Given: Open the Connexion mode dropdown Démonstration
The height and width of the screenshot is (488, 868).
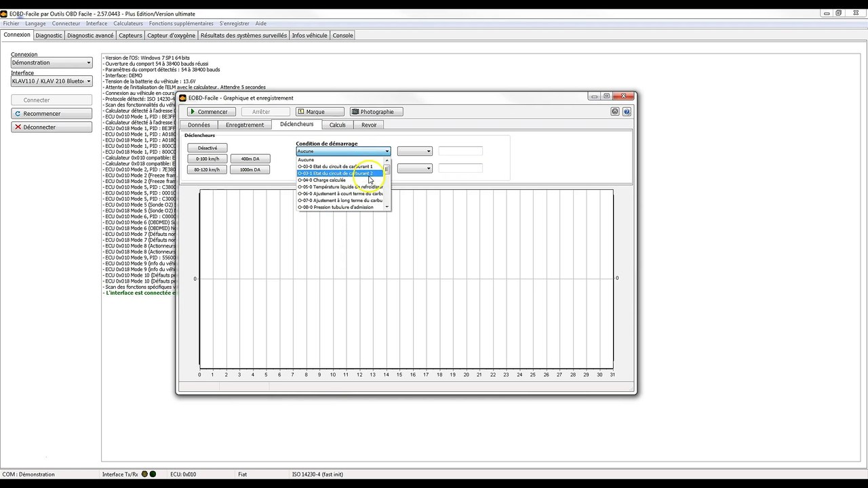Looking at the screenshot, I should [x=52, y=62].
